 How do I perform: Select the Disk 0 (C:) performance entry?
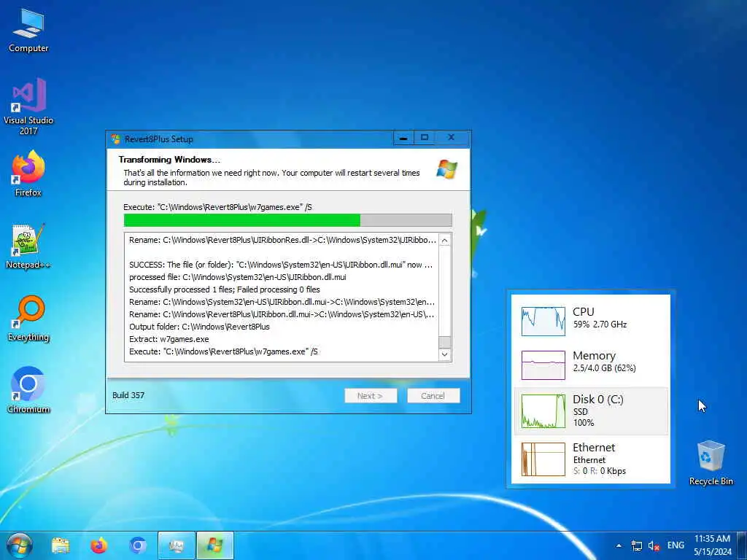591,411
